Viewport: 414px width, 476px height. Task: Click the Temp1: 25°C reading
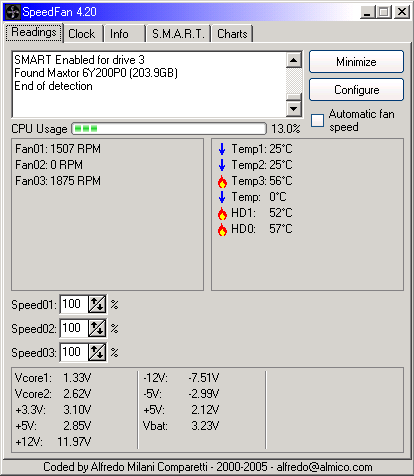262,149
